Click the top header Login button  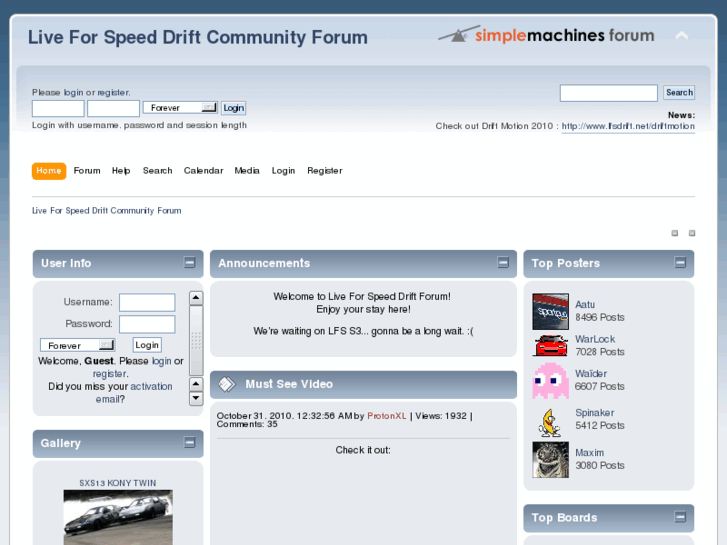coord(233,108)
